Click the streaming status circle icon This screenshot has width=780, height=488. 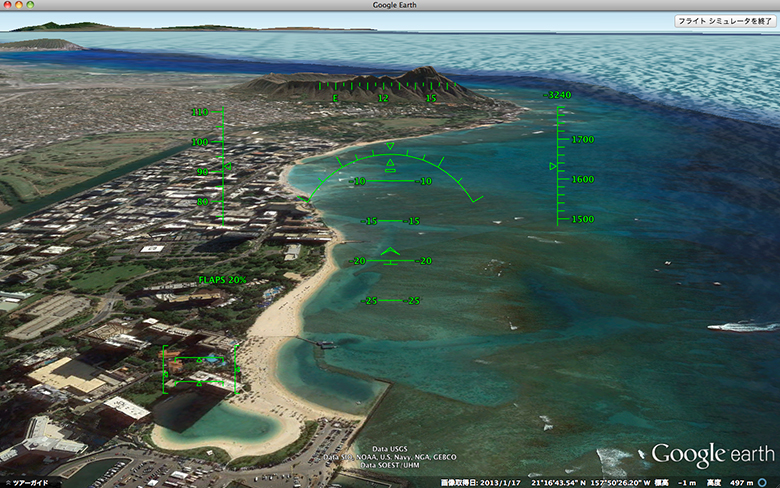(x=771, y=482)
